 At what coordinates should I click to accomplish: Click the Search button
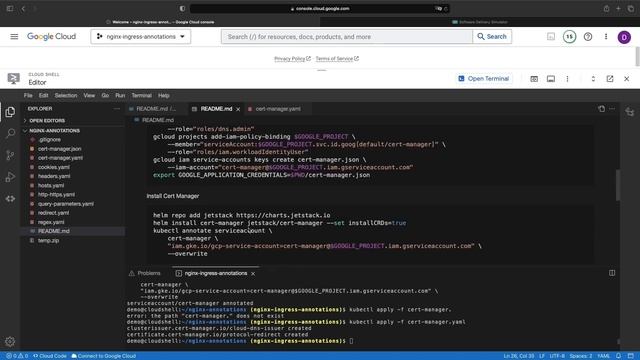click(492, 37)
